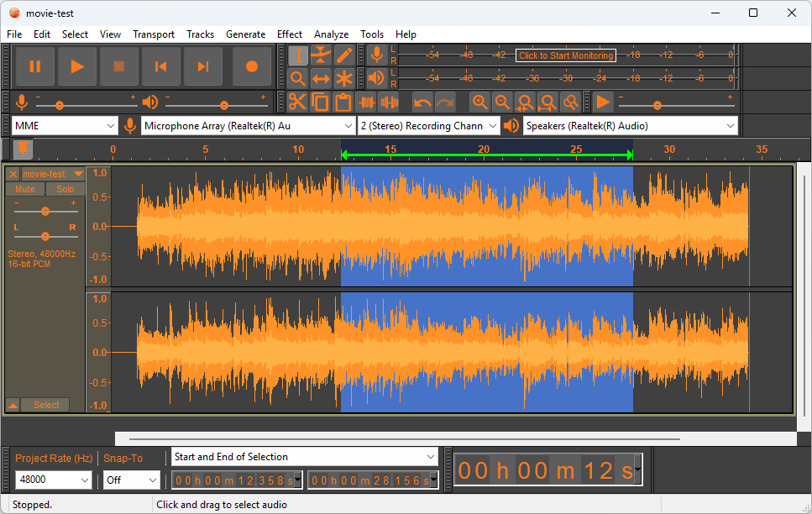
Task: Click the track pan L/R slider handle
Action: (45, 236)
